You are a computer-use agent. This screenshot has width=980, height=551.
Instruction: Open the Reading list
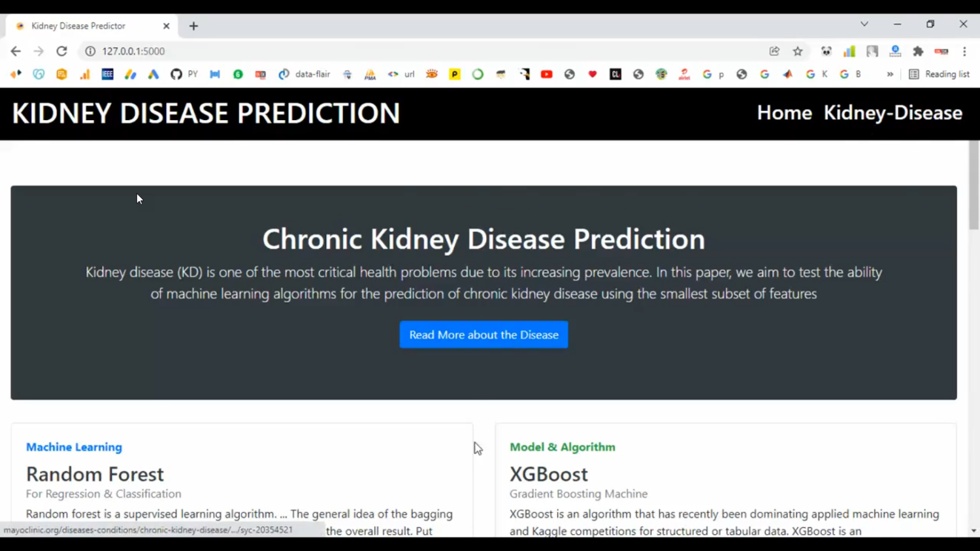pyautogui.click(x=939, y=74)
